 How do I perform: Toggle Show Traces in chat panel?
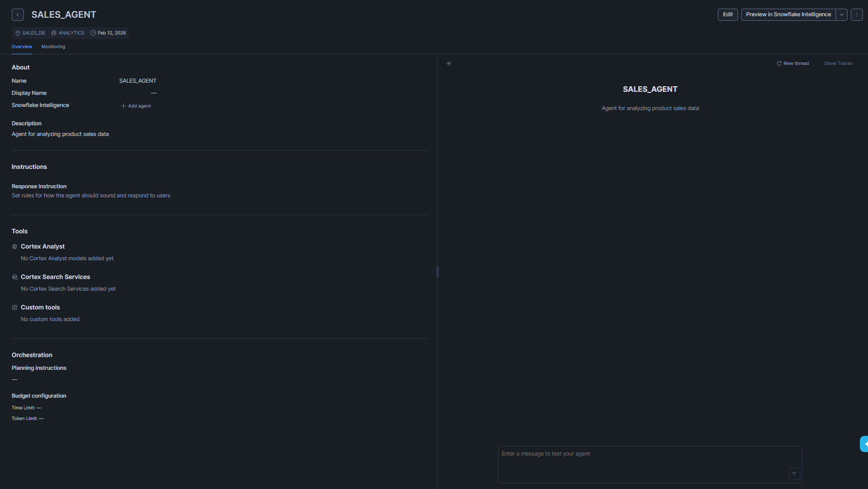click(838, 63)
